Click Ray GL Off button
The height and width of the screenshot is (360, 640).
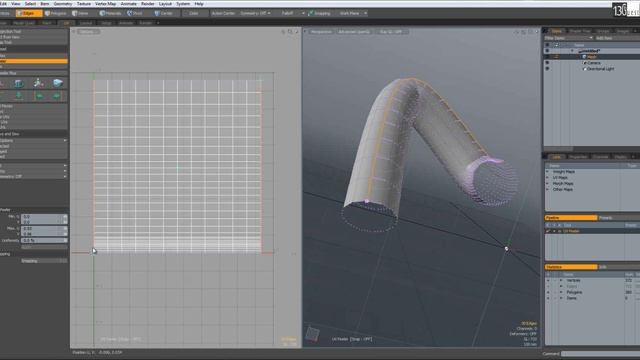(391, 31)
